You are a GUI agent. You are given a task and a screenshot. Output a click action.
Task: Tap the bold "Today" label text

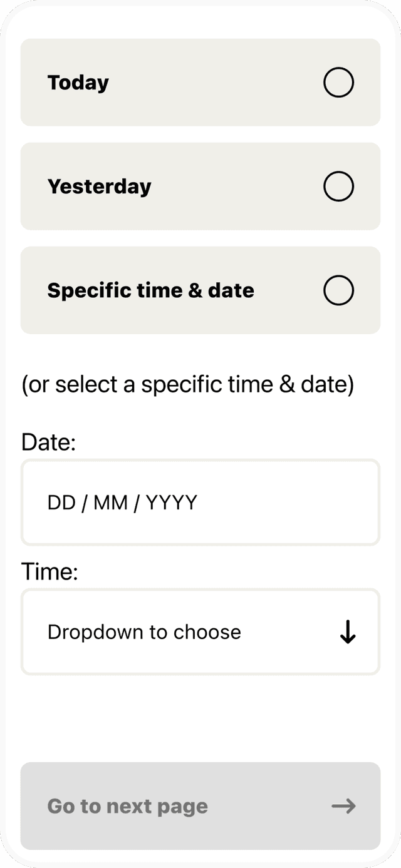(x=78, y=83)
